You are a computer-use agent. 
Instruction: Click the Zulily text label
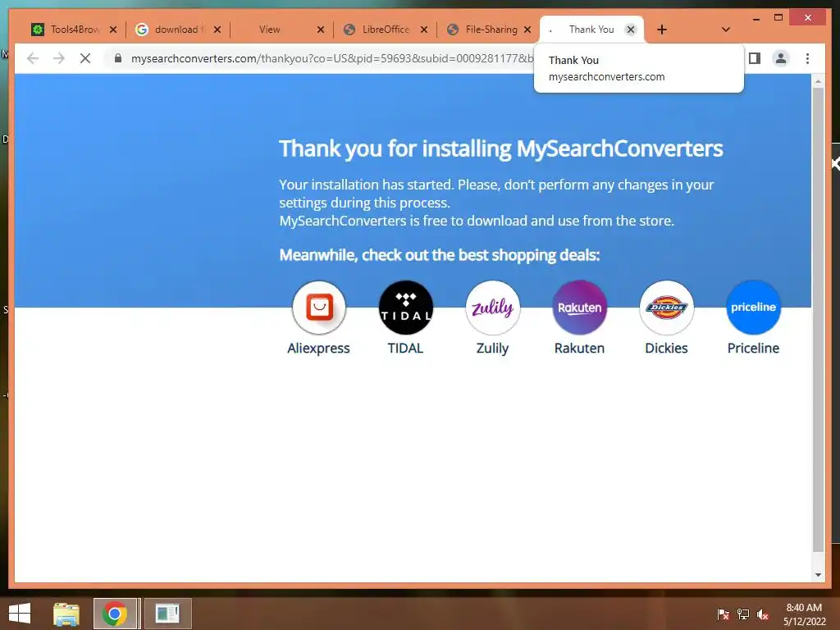pos(492,348)
